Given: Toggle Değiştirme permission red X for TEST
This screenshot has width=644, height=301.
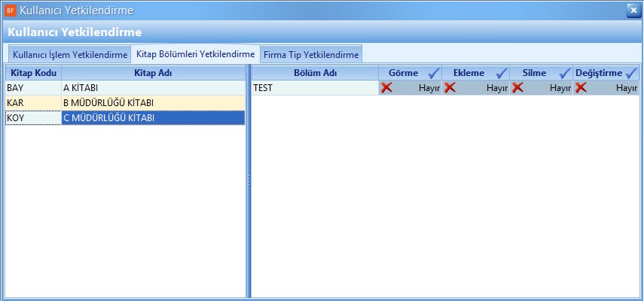Looking at the screenshot, I should pyautogui.click(x=581, y=88).
